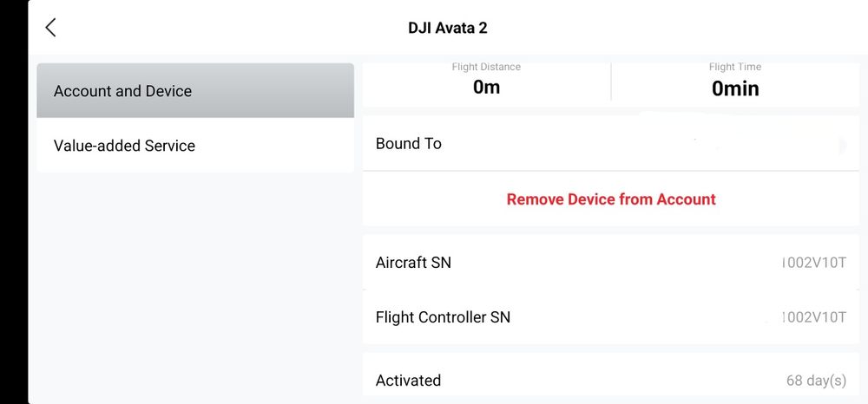This screenshot has height=404, width=868.
Task: Click the Flight Controller SN label
Action: coord(443,317)
